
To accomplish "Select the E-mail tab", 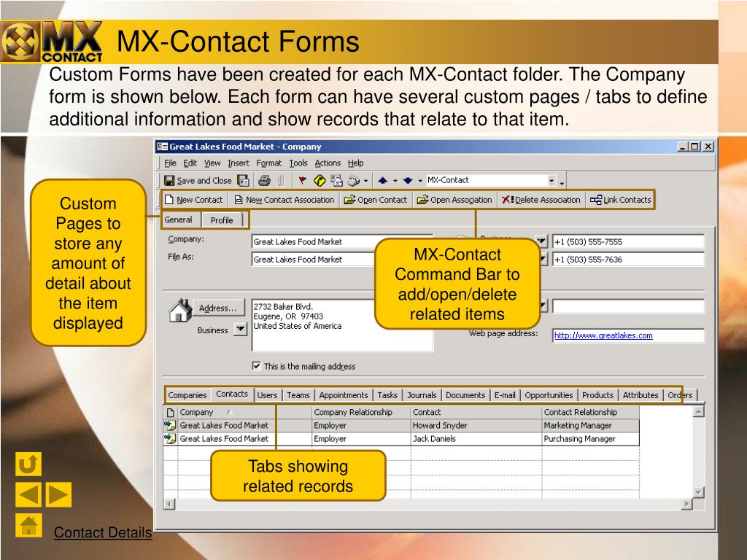I will [505, 394].
